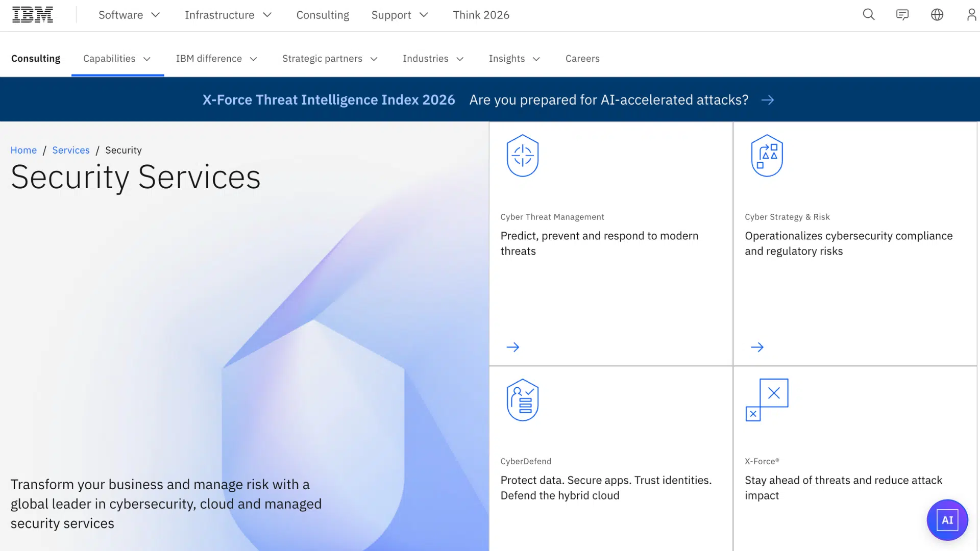980x551 pixels.
Task: Open the Careers tab
Action: (582, 59)
